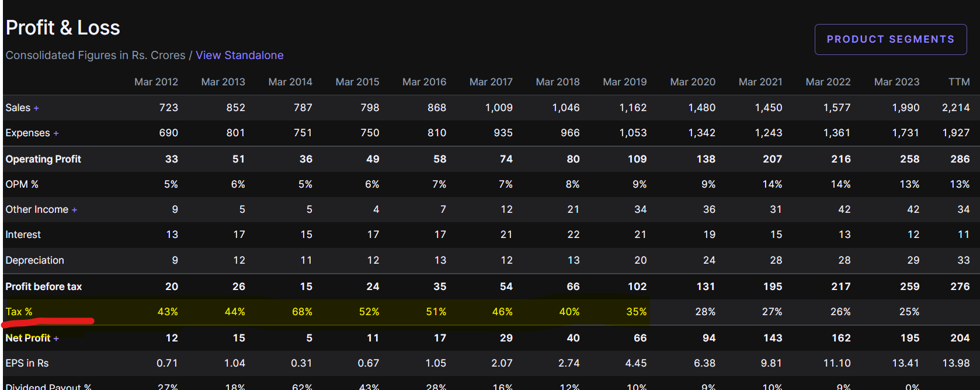Click the OPM % row label
The width and height of the screenshot is (980, 390).
click(22, 184)
